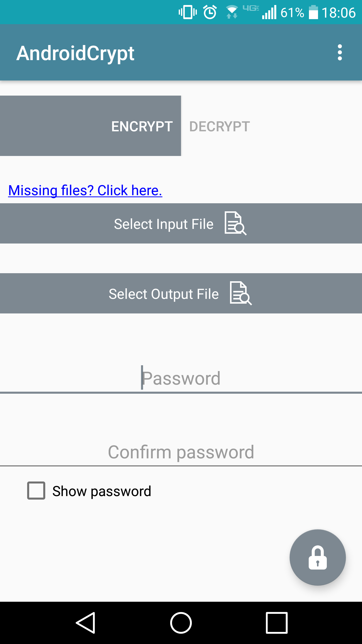Image resolution: width=362 pixels, height=644 pixels.
Task: Tap the alarm clock status icon
Action: click(210, 12)
